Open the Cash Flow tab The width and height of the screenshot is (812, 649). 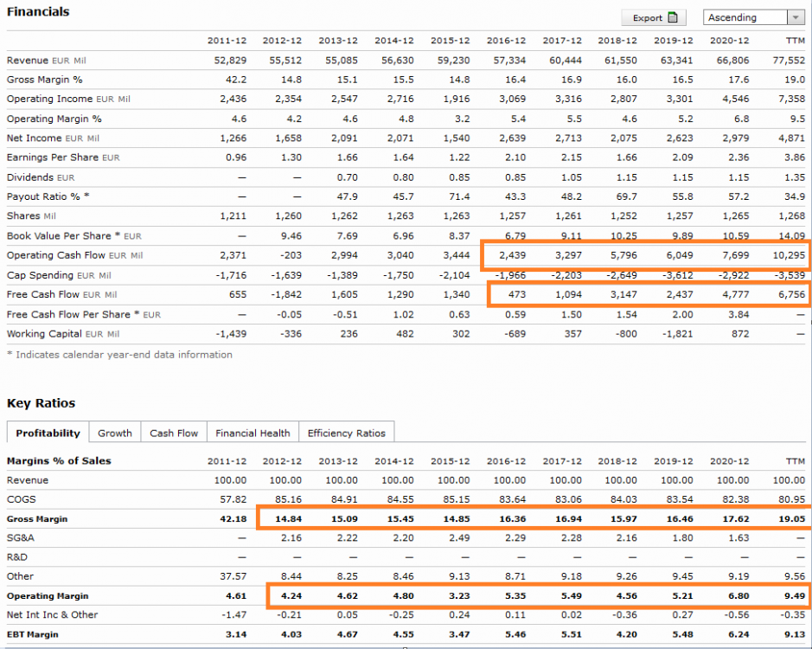click(174, 433)
